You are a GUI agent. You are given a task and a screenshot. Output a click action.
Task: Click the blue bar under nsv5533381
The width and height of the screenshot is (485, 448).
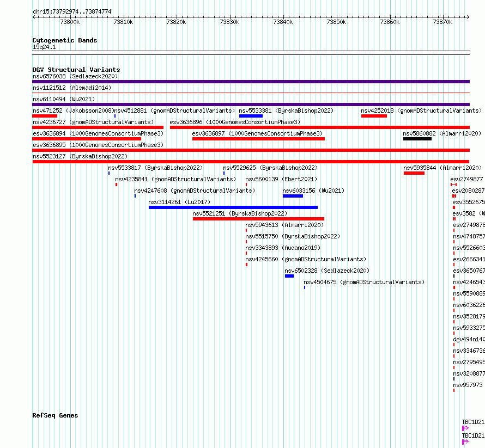251,116
